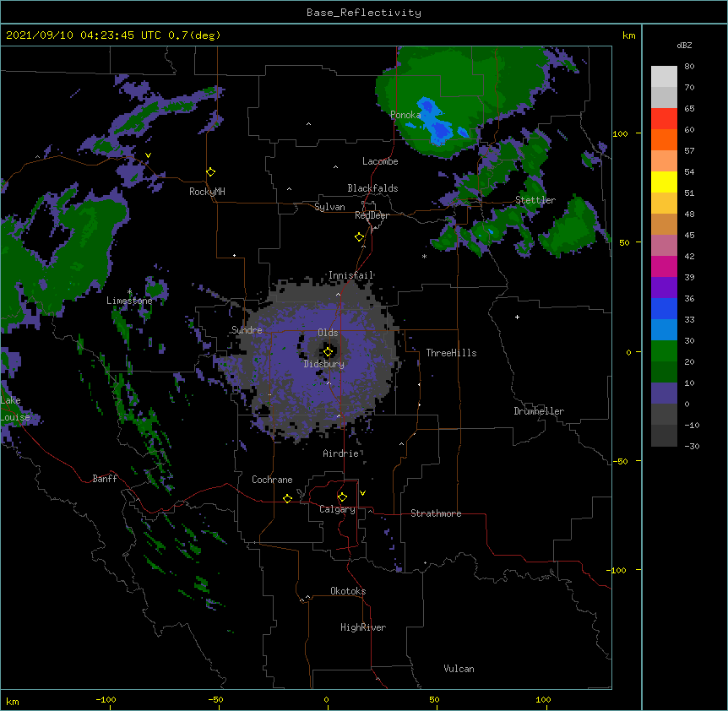Click the Cochrane city label
This screenshot has width=728, height=711.
(x=272, y=480)
